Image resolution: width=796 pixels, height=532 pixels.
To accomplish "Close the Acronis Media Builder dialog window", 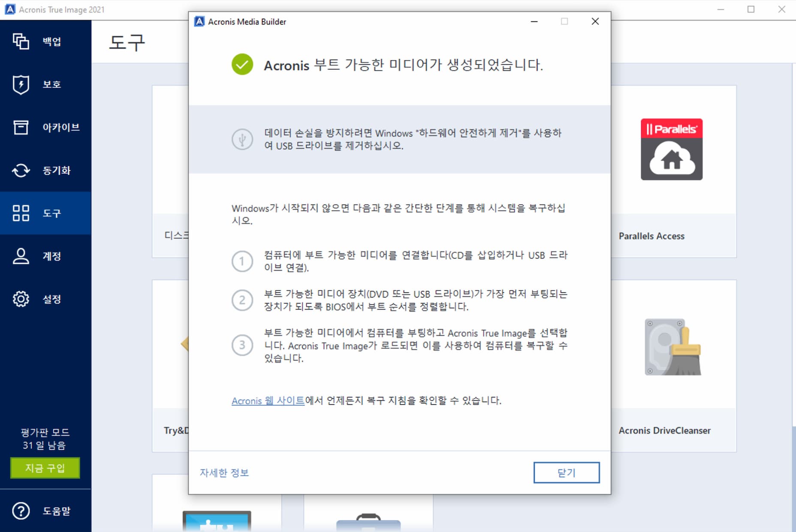I will coord(595,21).
